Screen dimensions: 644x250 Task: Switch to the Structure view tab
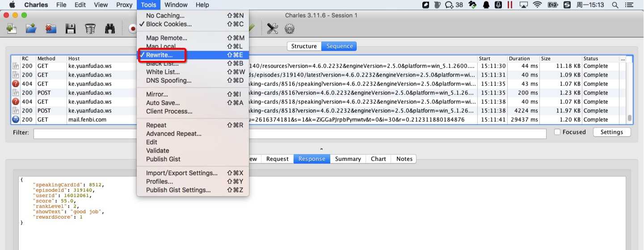pyautogui.click(x=304, y=46)
